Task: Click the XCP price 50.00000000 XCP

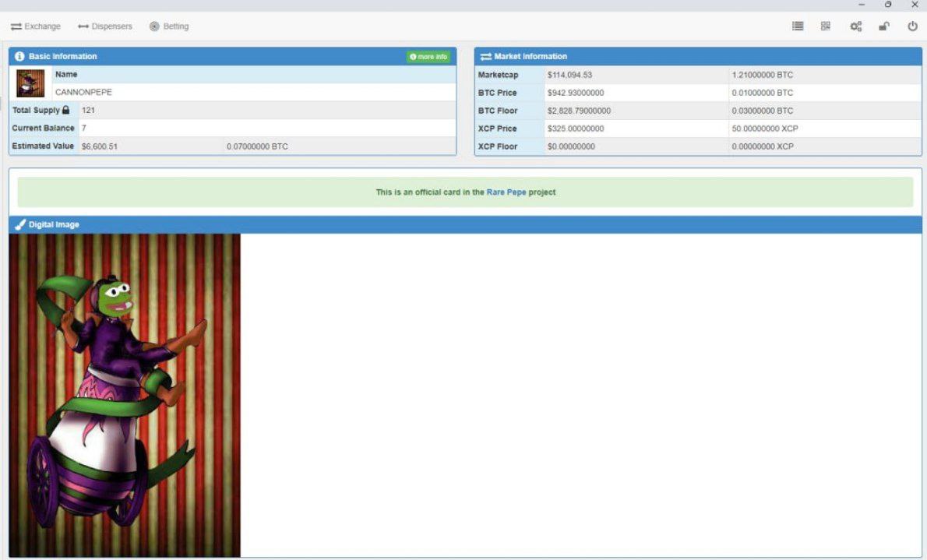Action: 765,129
